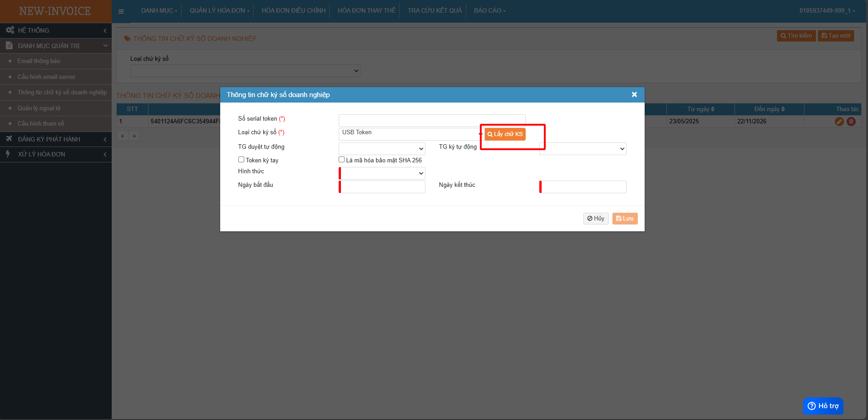This screenshot has height=420, width=868.
Task: Open the QUẢN LÝ HÓA ĐƠN top menu
Action: coord(219,11)
